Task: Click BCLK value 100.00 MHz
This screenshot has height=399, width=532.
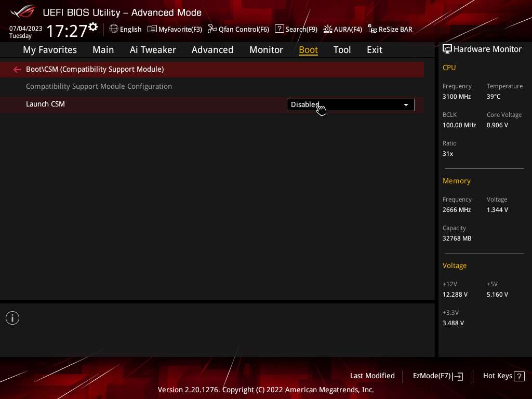Action: click(459, 125)
